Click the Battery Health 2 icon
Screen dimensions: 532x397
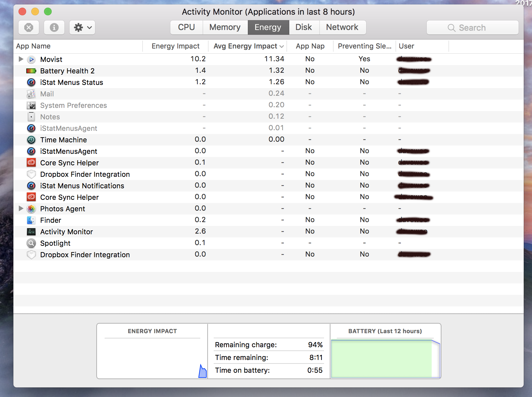coord(31,71)
